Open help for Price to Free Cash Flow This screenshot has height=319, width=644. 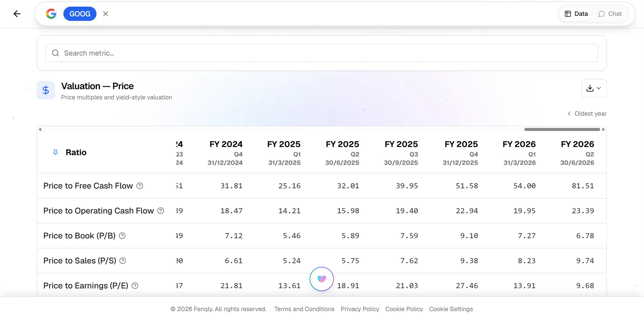point(140,186)
